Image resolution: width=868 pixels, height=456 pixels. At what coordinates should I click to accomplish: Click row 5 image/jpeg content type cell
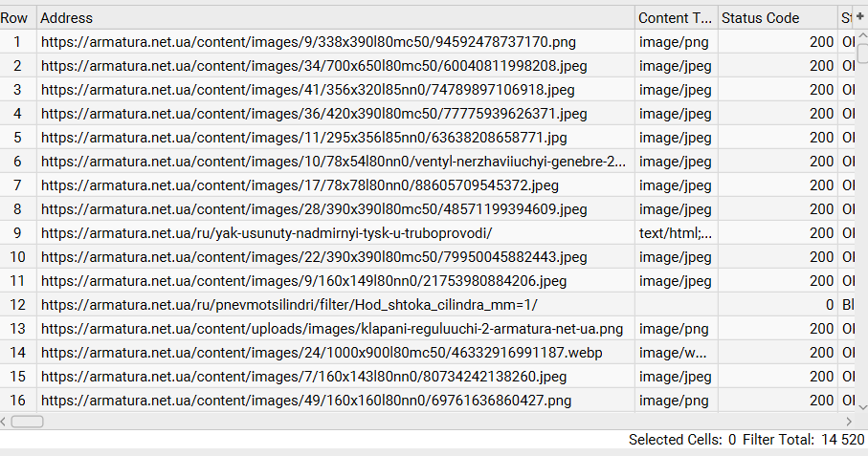[x=676, y=138]
